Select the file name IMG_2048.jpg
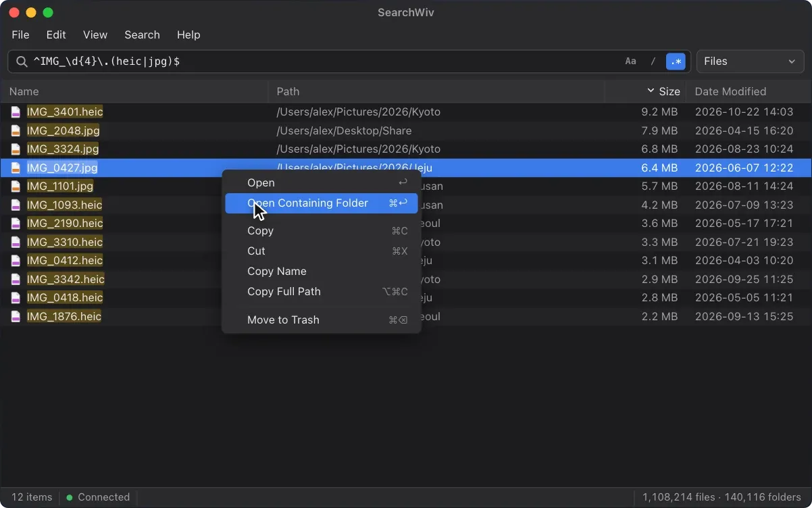The height and width of the screenshot is (508, 812). click(x=64, y=130)
